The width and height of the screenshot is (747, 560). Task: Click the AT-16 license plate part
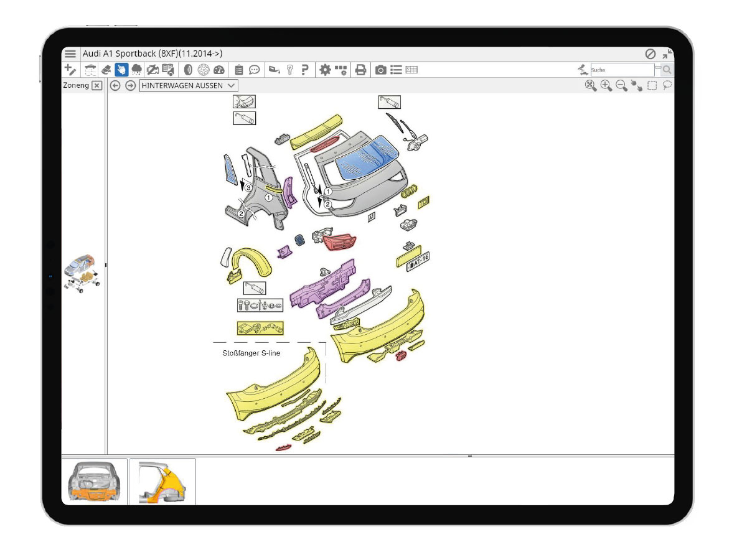point(418,263)
